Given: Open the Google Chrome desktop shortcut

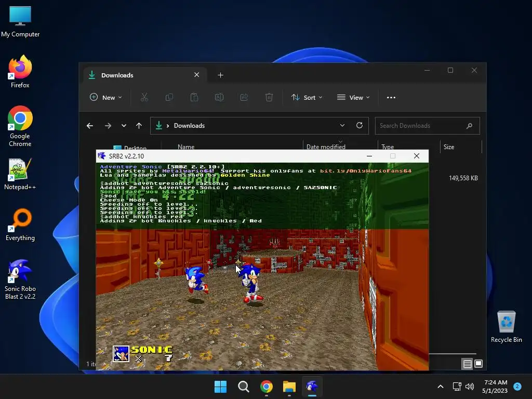Looking at the screenshot, I should 20,126.
